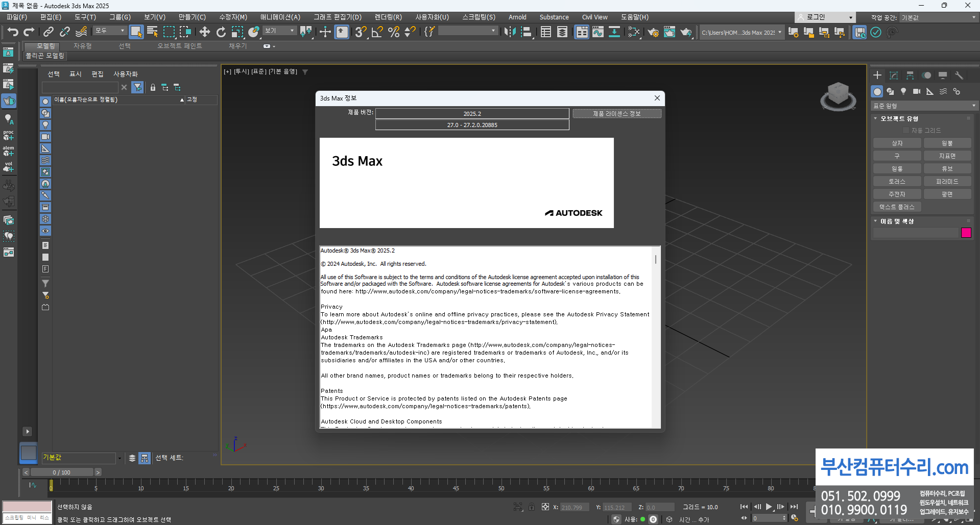Click the Render Production teapot icon
This screenshot has height=525, width=980.
686,32
